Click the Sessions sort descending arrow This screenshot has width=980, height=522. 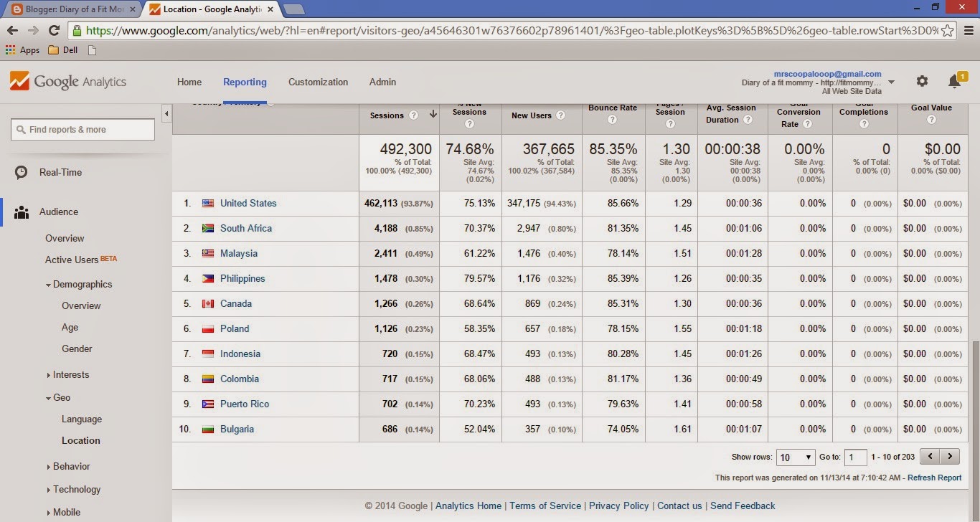click(433, 115)
